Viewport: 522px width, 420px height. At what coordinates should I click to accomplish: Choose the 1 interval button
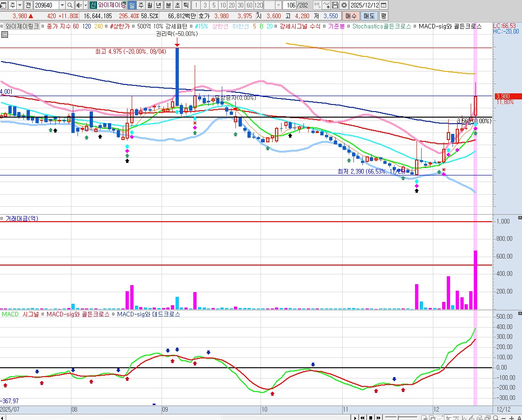(196, 5)
